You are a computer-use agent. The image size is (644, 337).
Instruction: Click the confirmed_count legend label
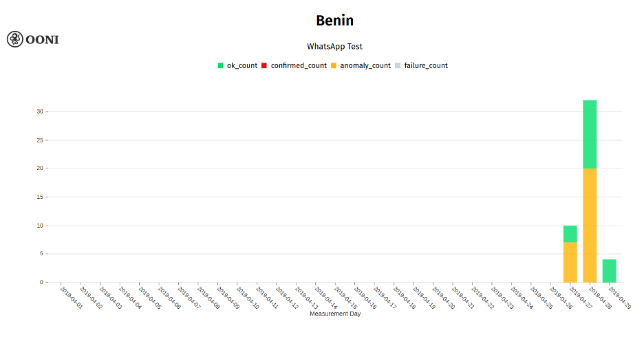[299, 65]
